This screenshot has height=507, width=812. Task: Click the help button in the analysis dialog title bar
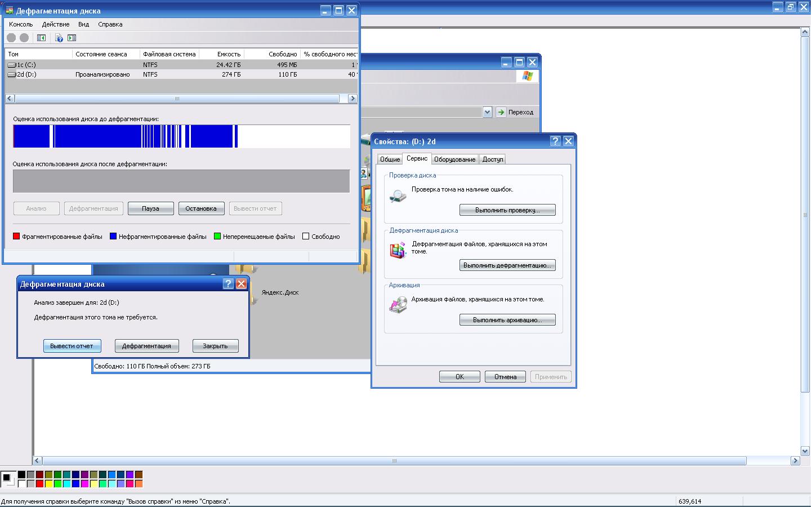coord(228,284)
